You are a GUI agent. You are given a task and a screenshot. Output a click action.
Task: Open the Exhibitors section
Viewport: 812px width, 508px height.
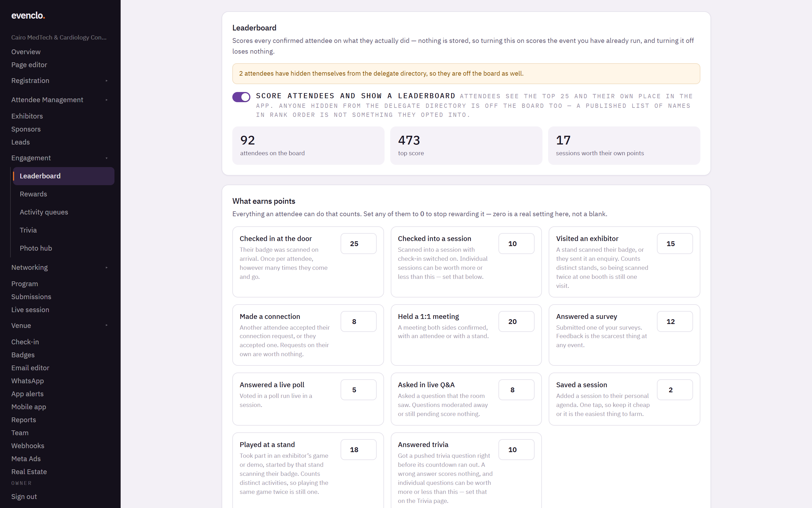click(27, 116)
